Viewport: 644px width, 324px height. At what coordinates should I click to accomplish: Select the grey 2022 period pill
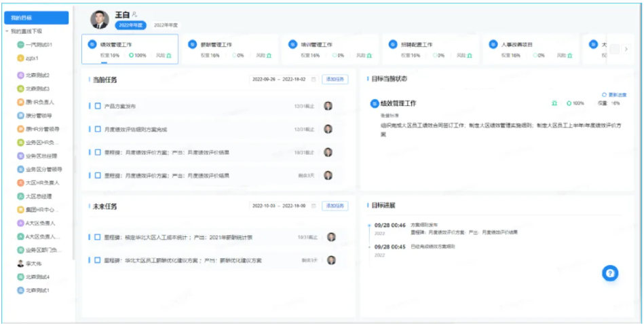(x=166, y=26)
